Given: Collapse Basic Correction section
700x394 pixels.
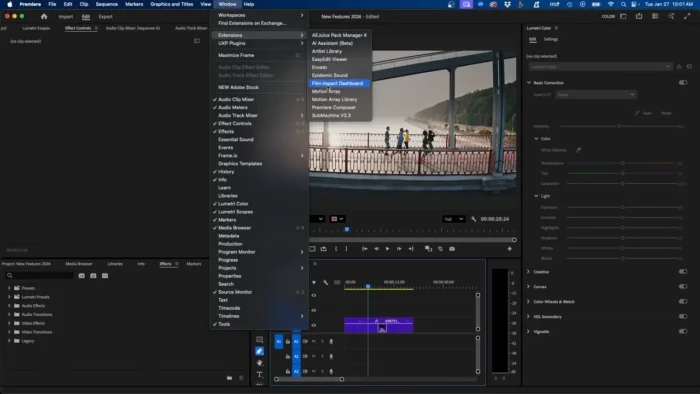Looking at the screenshot, I should click(x=529, y=83).
